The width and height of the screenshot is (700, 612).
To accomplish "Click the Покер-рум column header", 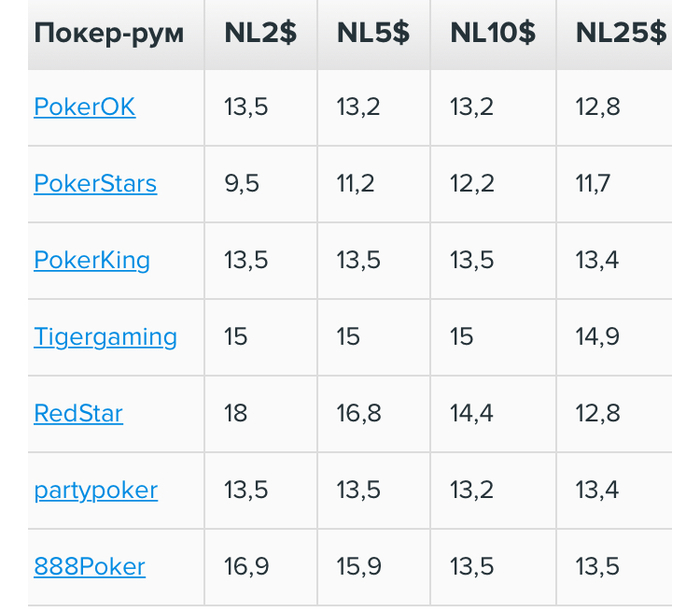I will coord(108,33).
